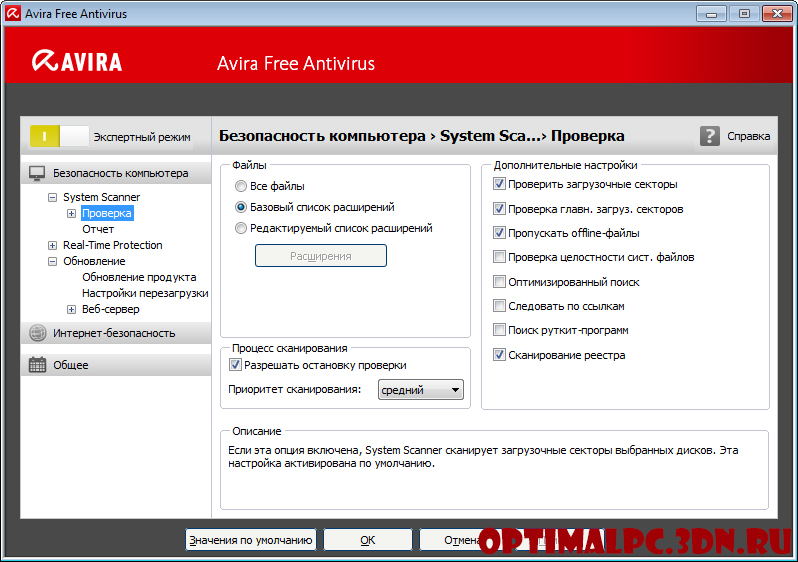The image size is (798, 562).
Task: Click the System Sca... breadcrumb segment
Action: pos(490,136)
